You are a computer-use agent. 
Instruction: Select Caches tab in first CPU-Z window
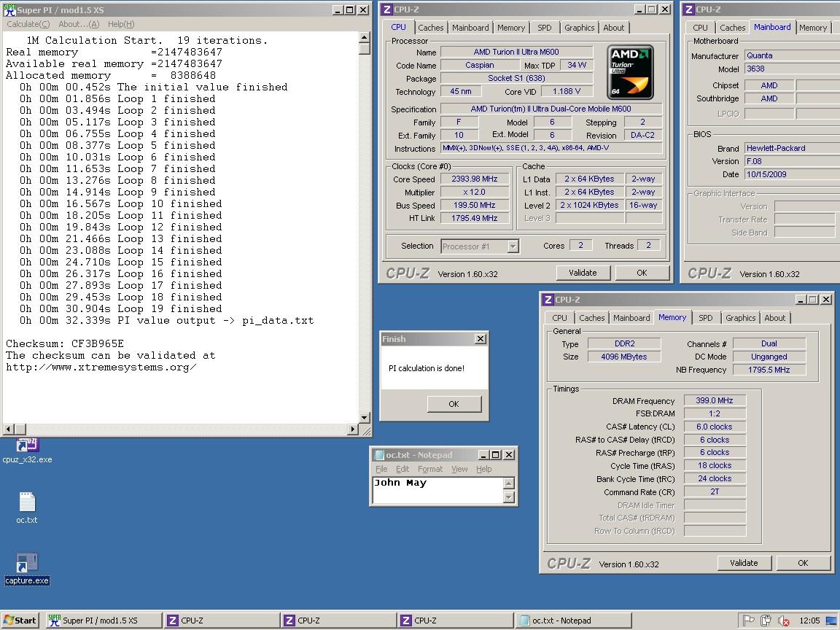(x=431, y=28)
